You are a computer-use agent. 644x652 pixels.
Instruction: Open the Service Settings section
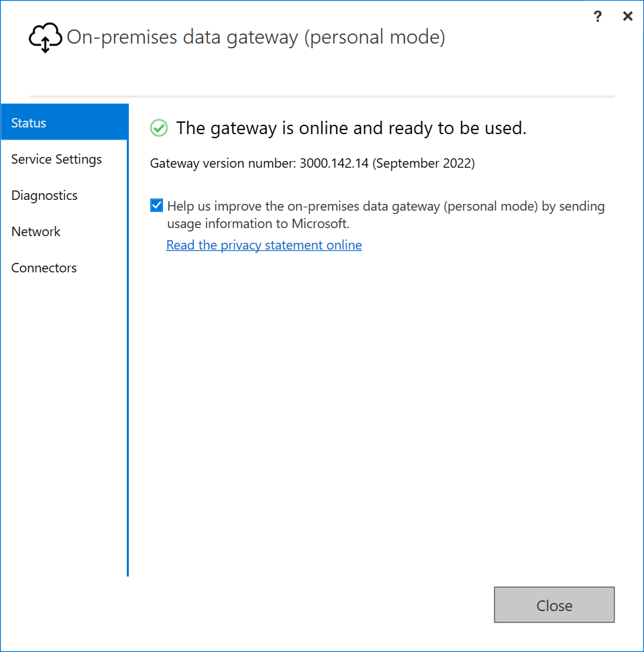click(56, 159)
